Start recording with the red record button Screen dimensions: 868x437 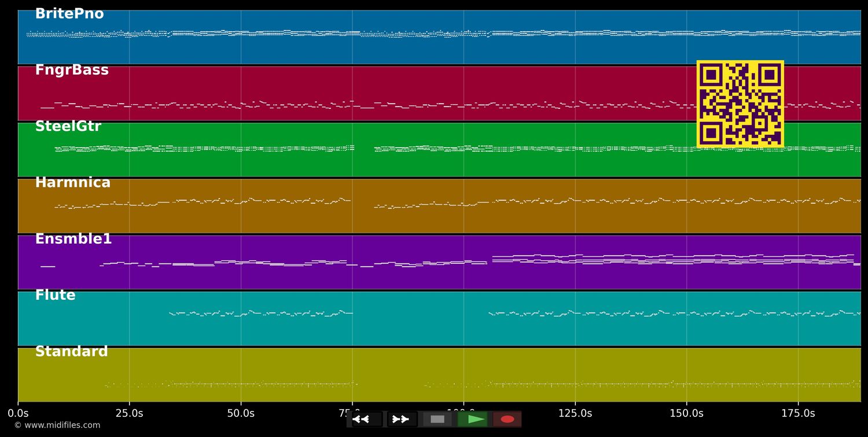[x=507, y=419]
